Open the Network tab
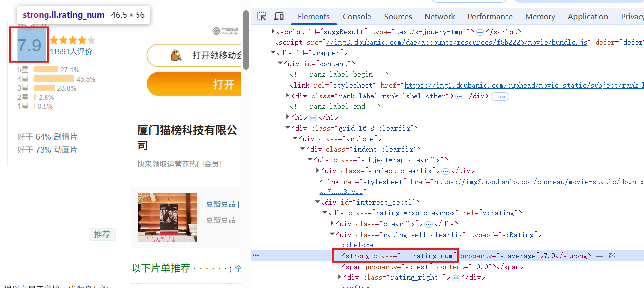 coord(439,16)
